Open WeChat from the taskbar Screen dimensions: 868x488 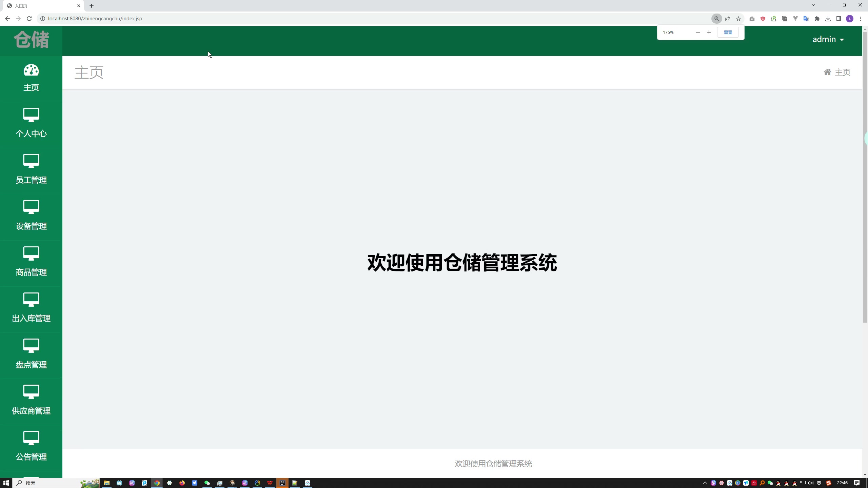[207, 483]
